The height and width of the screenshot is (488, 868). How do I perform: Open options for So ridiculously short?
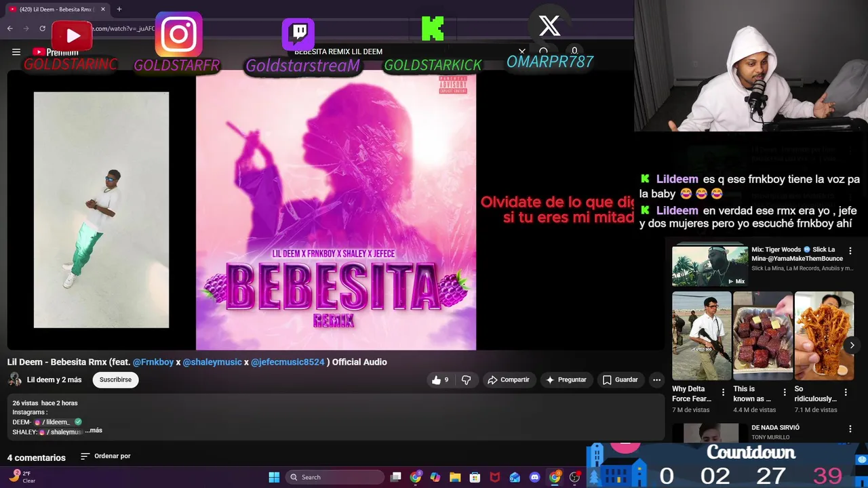coord(846,392)
